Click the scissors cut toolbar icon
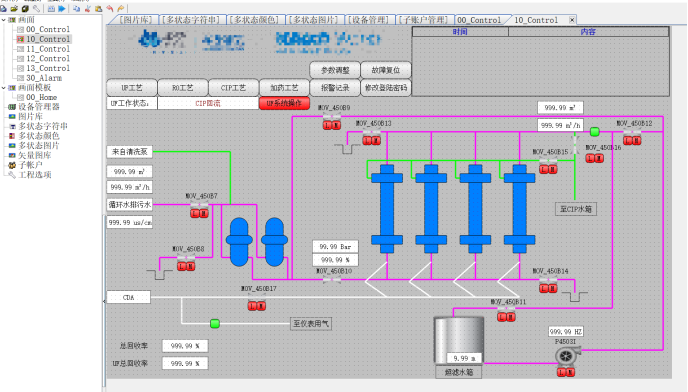 pyautogui.click(x=88, y=8)
